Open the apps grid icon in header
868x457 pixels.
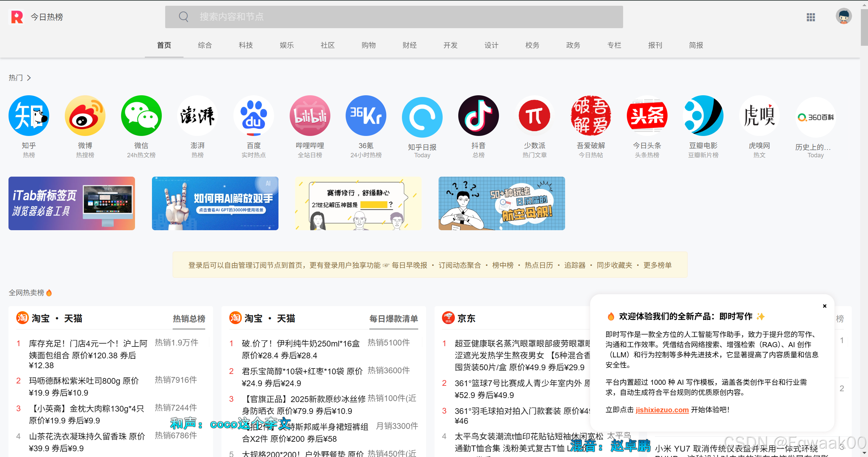811,17
